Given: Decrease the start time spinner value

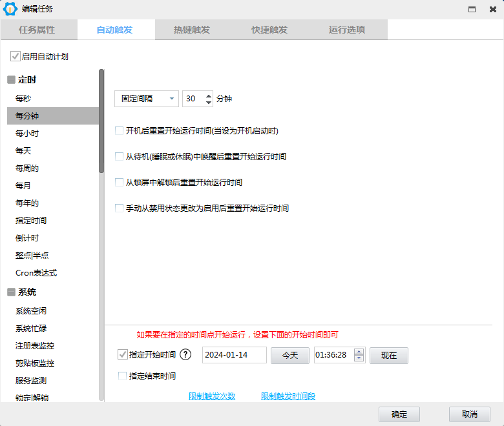Looking at the screenshot, I should 359,358.
